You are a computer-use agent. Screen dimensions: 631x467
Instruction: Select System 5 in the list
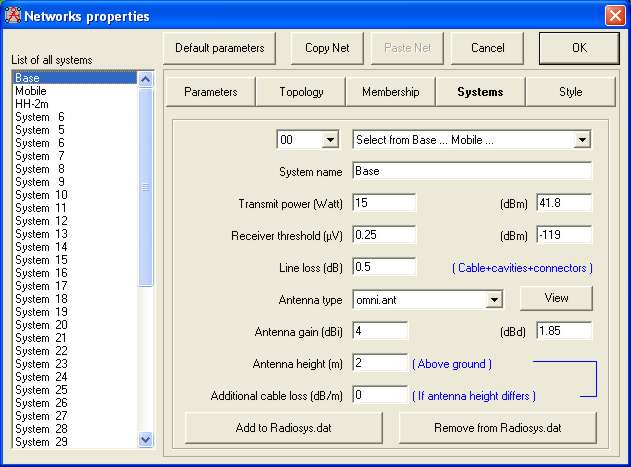pos(75,130)
